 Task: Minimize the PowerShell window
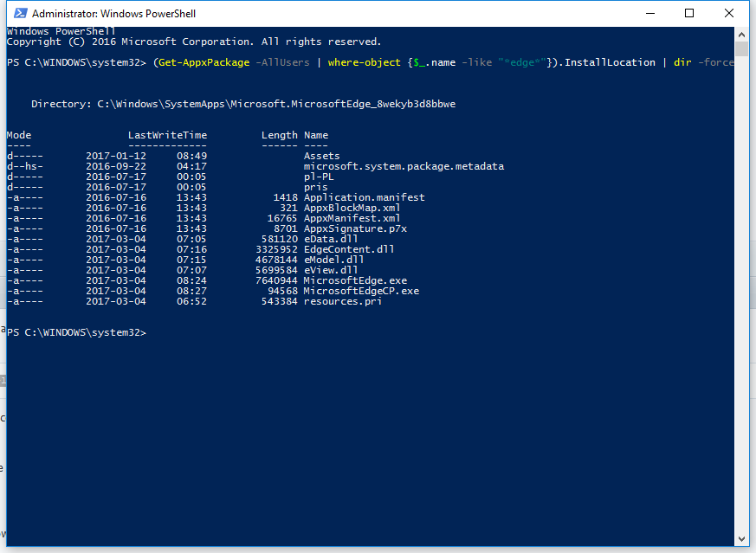tap(650, 14)
